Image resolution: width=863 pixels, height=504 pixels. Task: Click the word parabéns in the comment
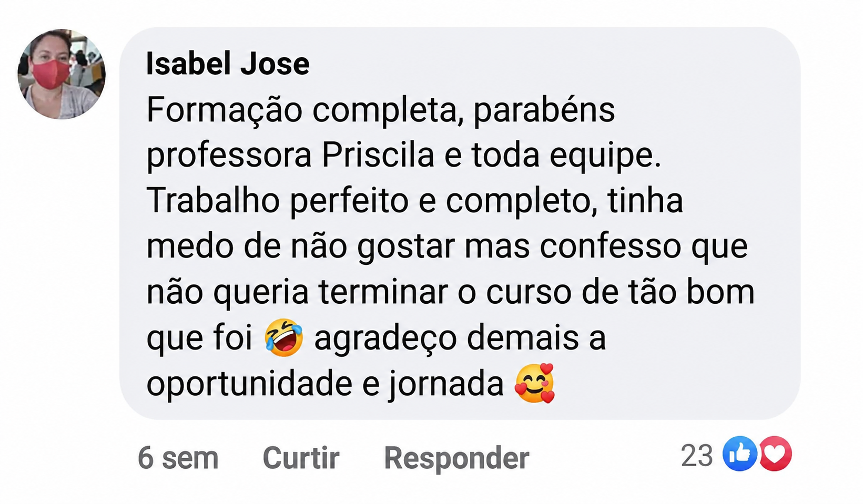point(544,110)
